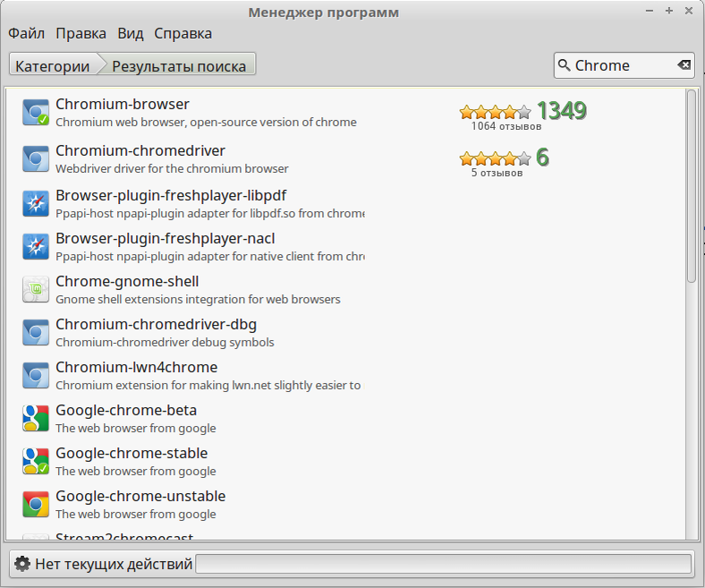Click inside the Chrome search field
This screenshot has width=705, height=588.
pyautogui.click(x=624, y=65)
